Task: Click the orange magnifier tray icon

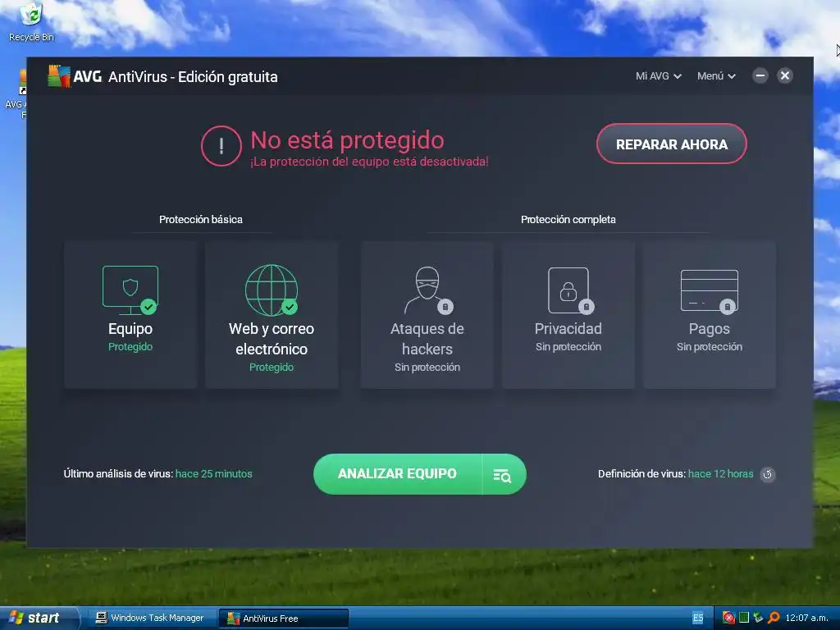Action: click(x=773, y=618)
